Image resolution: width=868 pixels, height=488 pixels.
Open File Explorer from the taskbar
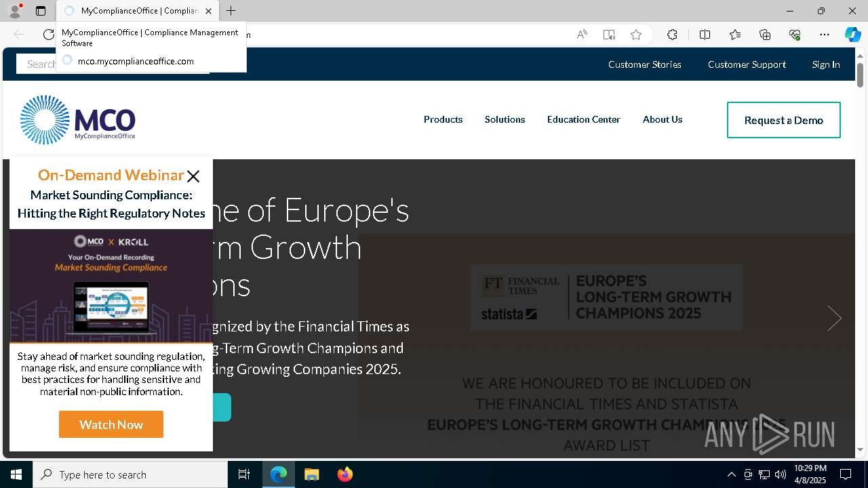(x=311, y=474)
